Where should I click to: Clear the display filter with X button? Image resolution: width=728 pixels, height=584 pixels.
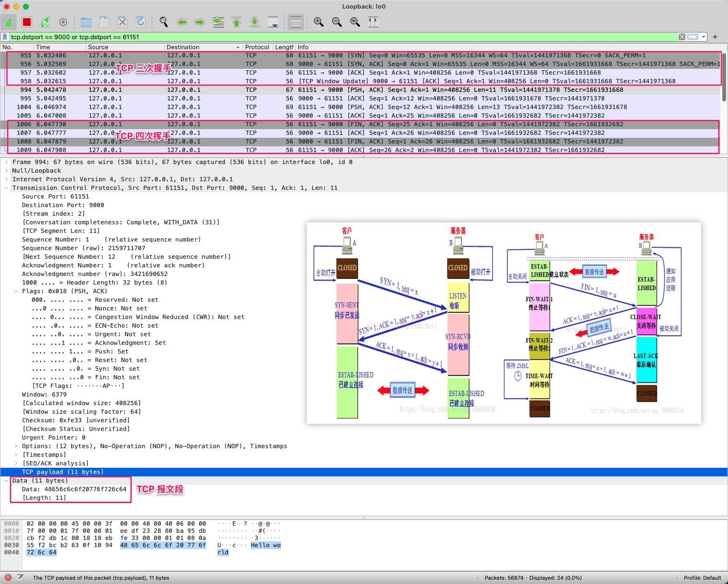(682, 37)
